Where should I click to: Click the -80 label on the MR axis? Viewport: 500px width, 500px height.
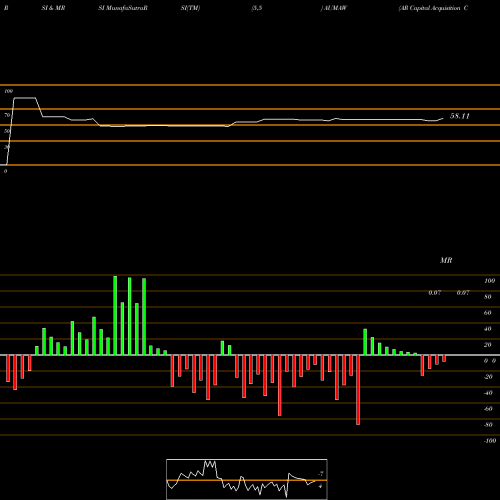[x=488, y=425]
